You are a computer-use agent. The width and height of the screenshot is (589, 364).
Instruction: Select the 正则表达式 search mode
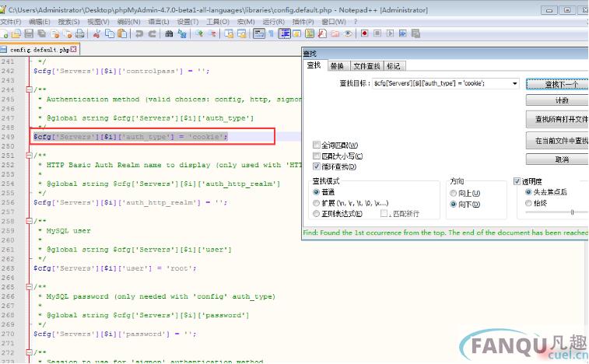[315, 213]
